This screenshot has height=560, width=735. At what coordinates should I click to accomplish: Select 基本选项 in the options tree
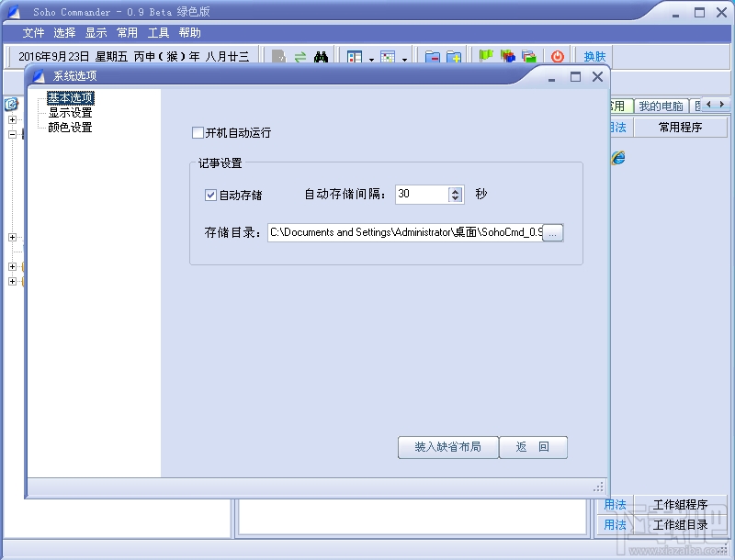[71, 97]
